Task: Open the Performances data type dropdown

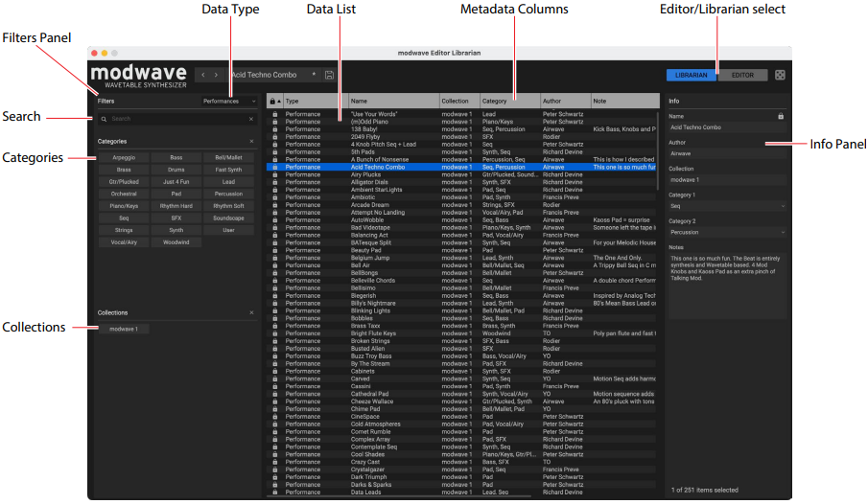Action: point(228,101)
